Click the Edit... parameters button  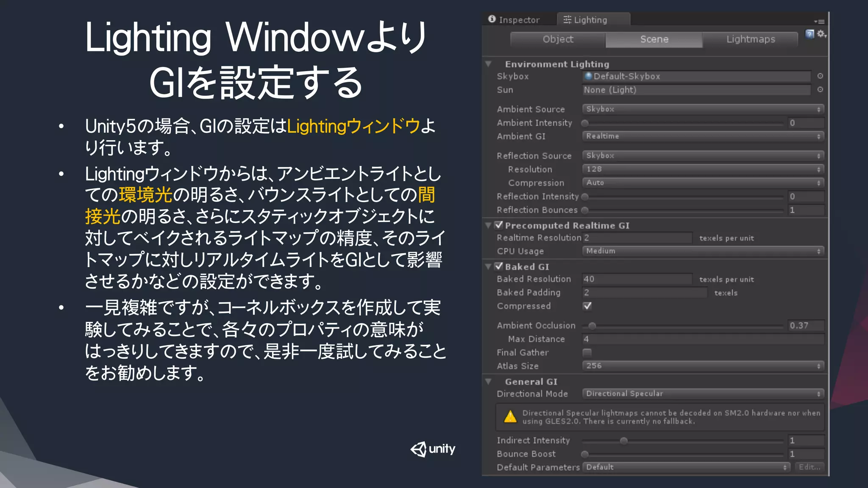pos(809,467)
